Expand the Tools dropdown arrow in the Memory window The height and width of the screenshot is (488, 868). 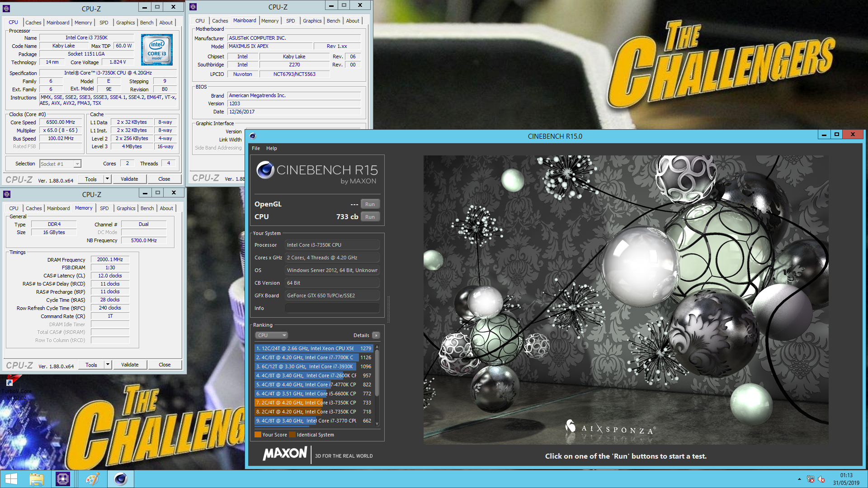click(108, 365)
